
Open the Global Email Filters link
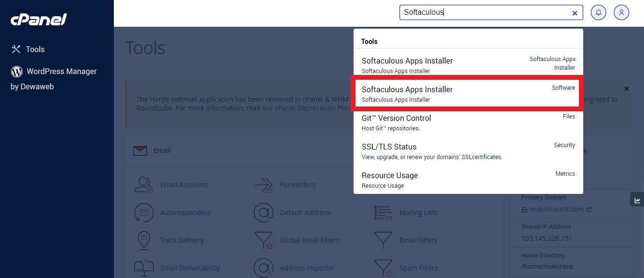coord(310,240)
